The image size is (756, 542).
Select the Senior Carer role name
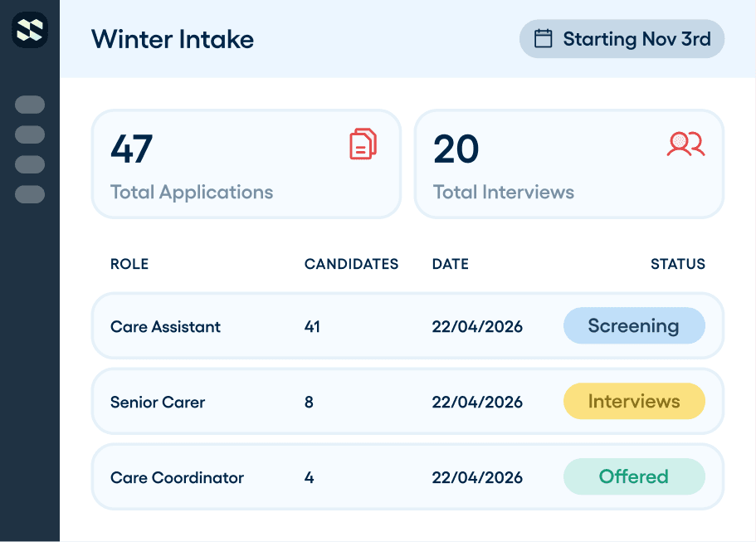point(158,403)
